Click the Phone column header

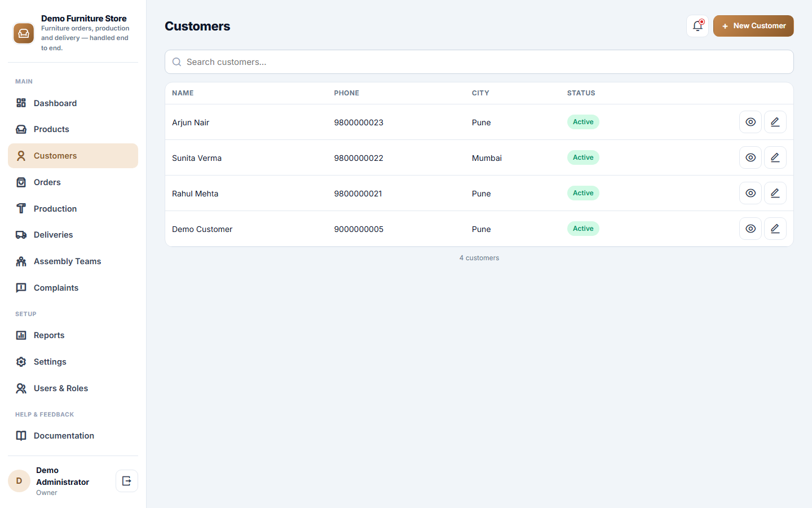pos(346,93)
